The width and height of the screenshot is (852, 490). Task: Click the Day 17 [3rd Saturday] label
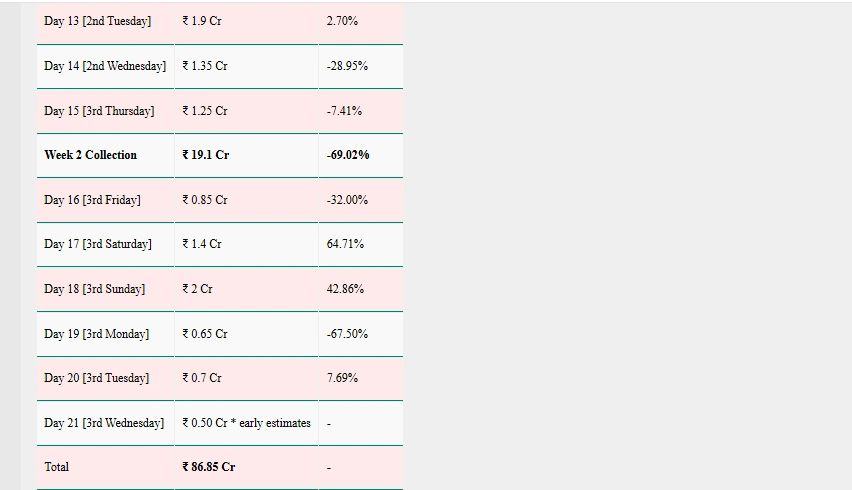(98, 244)
